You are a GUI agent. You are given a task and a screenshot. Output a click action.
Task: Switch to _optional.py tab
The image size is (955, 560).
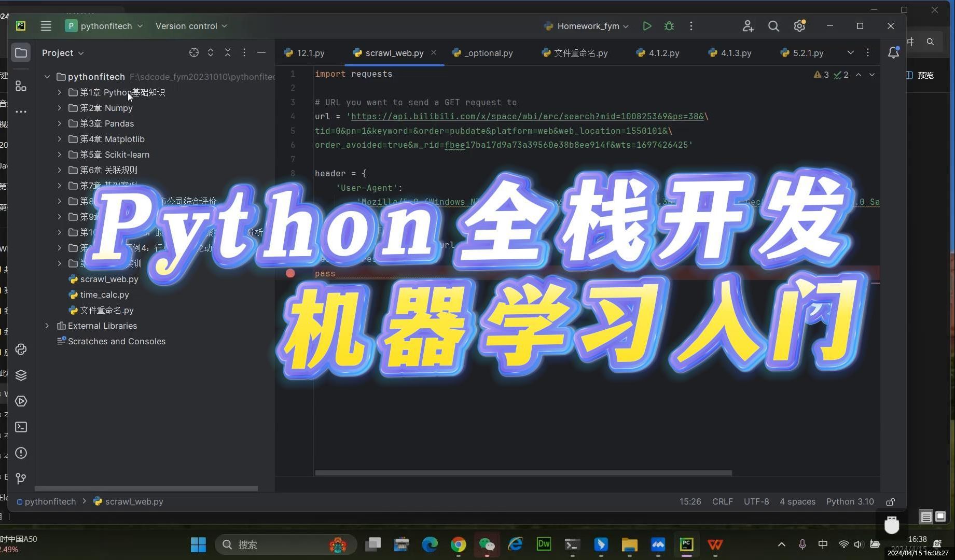pos(482,53)
